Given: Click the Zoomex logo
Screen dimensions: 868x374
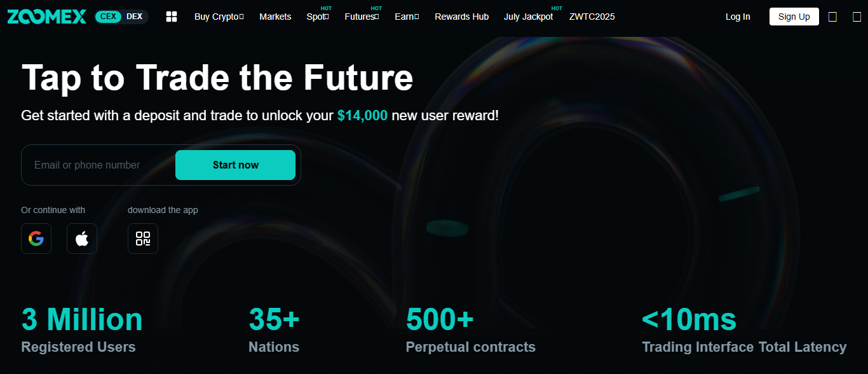Looking at the screenshot, I should (x=47, y=17).
